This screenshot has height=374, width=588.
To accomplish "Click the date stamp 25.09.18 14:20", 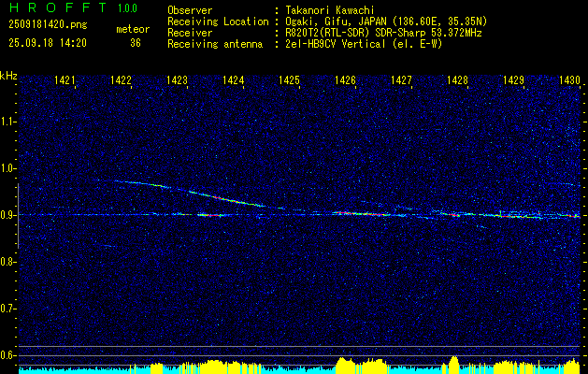I will coord(48,43).
